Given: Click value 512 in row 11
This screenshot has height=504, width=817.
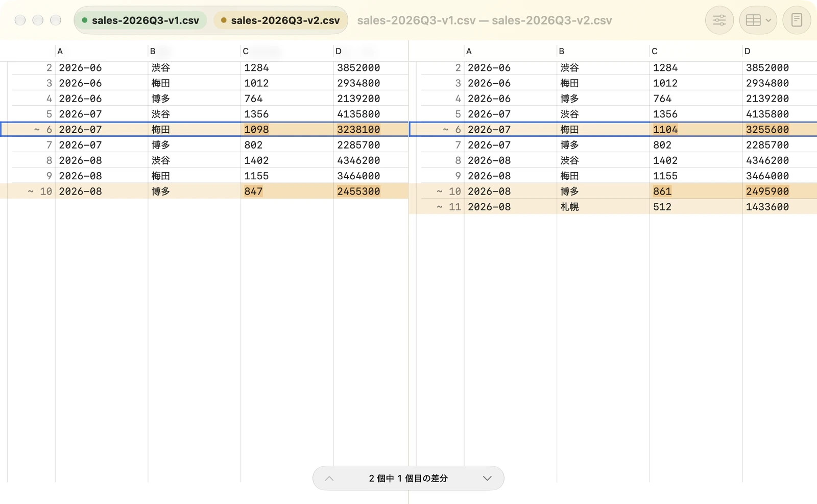Looking at the screenshot, I should [x=662, y=207].
